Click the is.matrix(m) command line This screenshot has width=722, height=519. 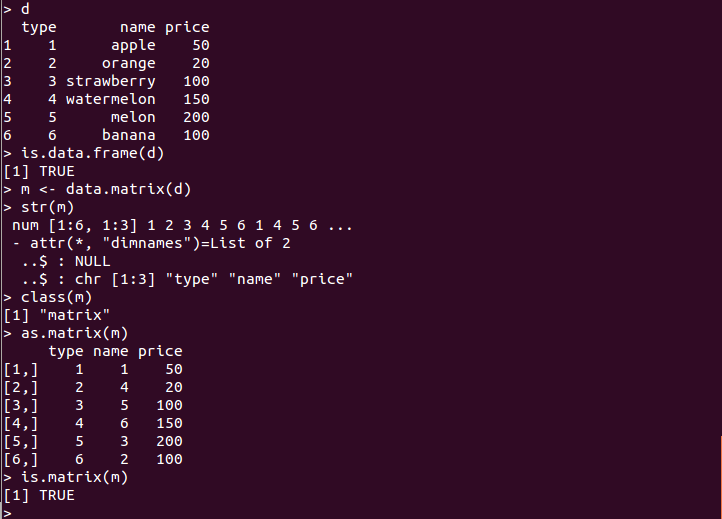[x=66, y=477]
